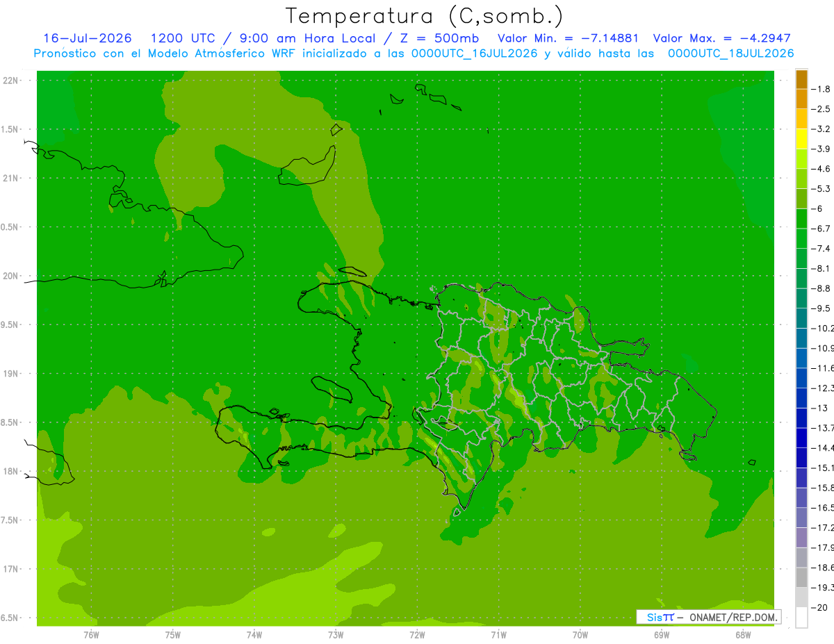The width and height of the screenshot is (834, 644).
Task: Click the 'SisTT' logo text
Action: [x=660, y=617]
